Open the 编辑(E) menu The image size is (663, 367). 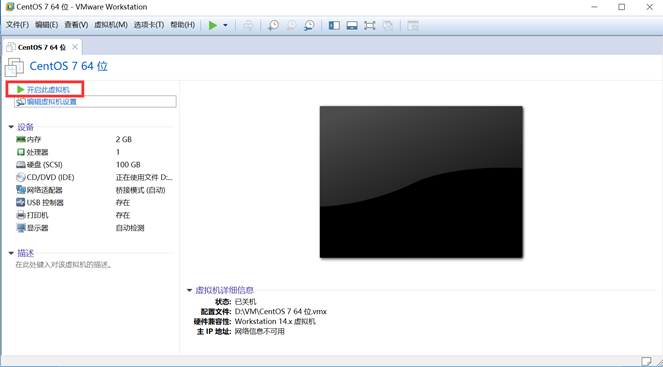coord(47,25)
